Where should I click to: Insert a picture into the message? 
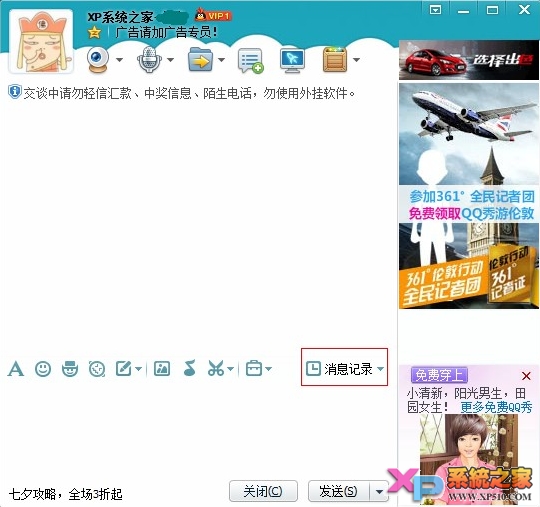[x=162, y=369]
